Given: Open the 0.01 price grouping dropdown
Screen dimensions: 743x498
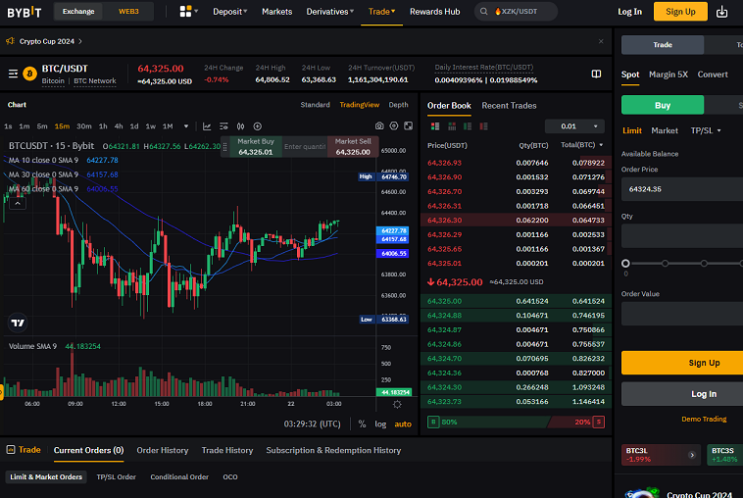Looking at the screenshot, I should [x=575, y=127].
